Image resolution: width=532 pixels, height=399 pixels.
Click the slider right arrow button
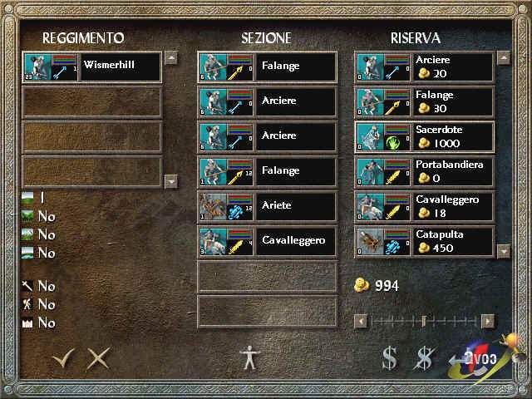[x=488, y=321]
